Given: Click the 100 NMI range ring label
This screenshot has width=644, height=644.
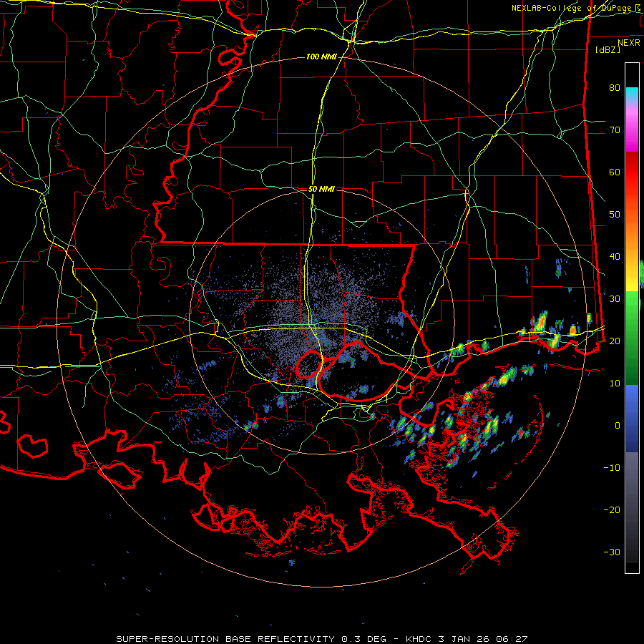Looking at the screenshot, I should tap(321, 57).
